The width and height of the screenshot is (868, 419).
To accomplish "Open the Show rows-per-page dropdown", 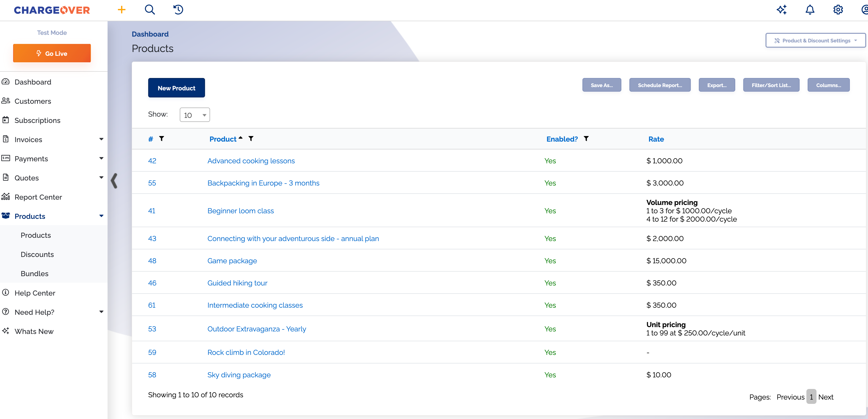I will click(195, 115).
